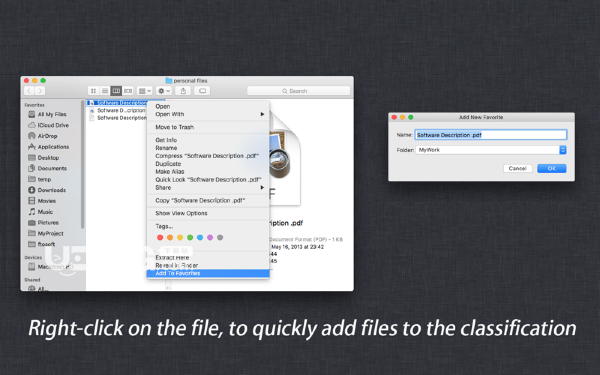Open All My Files in sidebar
600x375 pixels.
[x=52, y=114]
